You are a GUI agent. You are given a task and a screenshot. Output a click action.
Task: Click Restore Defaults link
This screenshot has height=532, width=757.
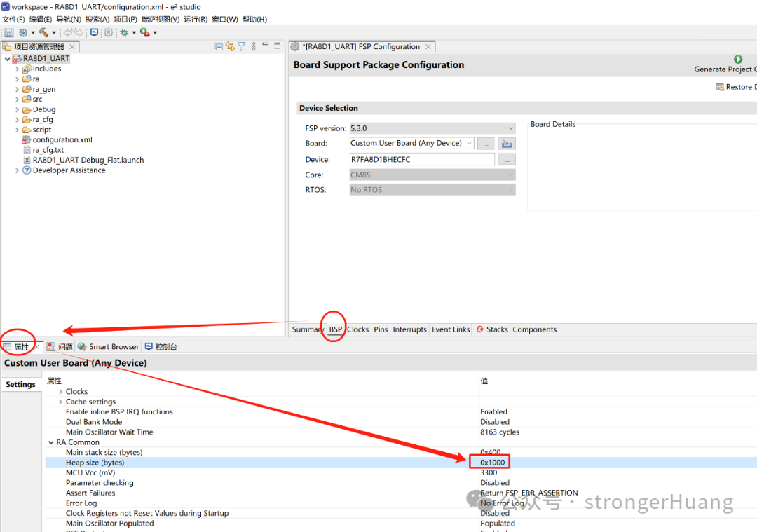pyautogui.click(x=736, y=87)
